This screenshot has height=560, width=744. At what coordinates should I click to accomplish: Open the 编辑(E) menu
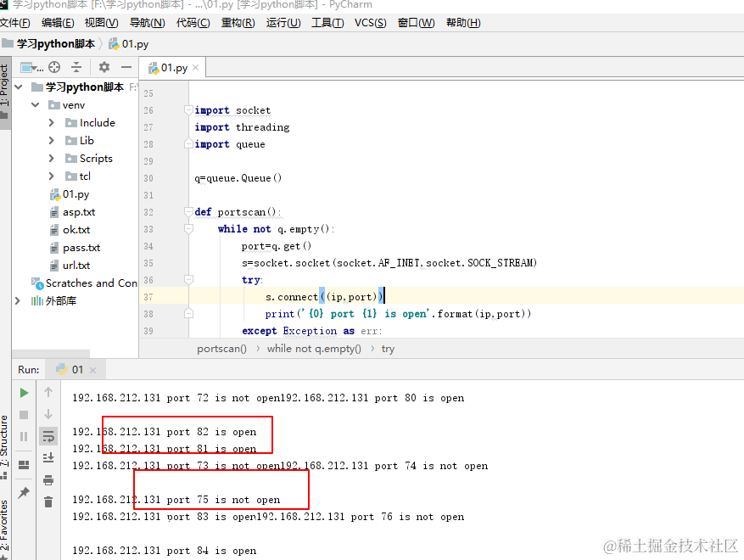(58, 23)
